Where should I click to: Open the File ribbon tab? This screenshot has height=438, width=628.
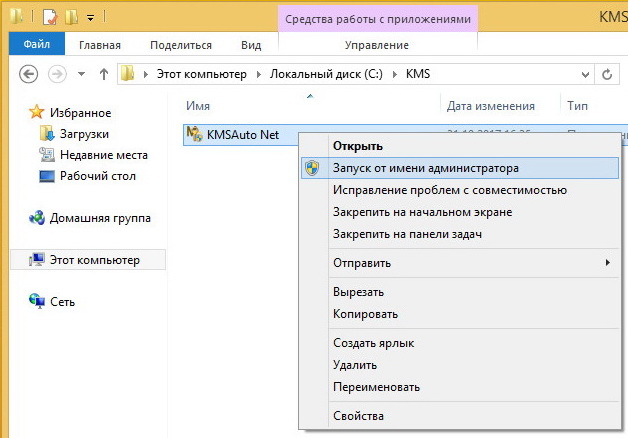[x=37, y=45]
